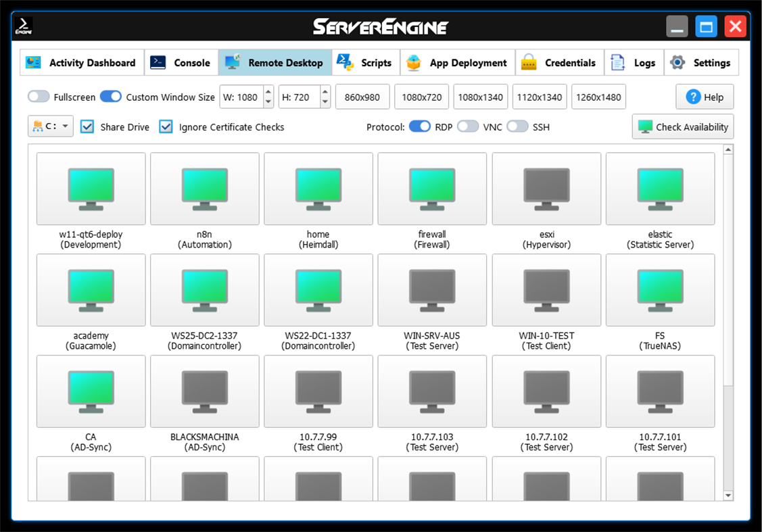Select the CA (AD-Sync) machine icon
762x532 pixels.
coord(91,391)
